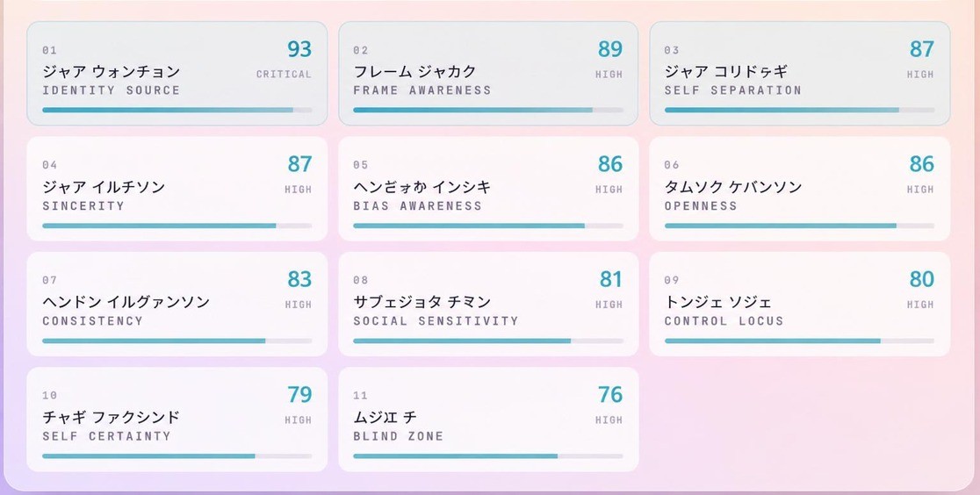
Task: Open the Openness card
Action: point(799,189)
